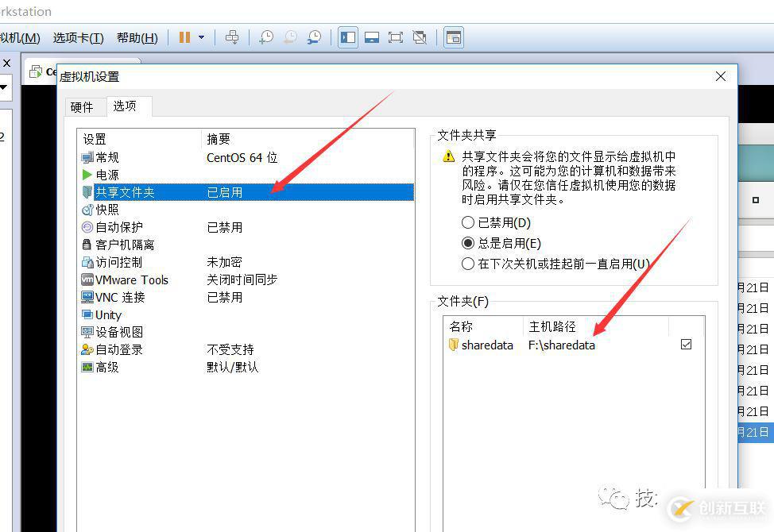This screenshot has height=532, width=774.
Task: Take a snapshot using the clock-plus icon
Action: (x=266, y=37)
